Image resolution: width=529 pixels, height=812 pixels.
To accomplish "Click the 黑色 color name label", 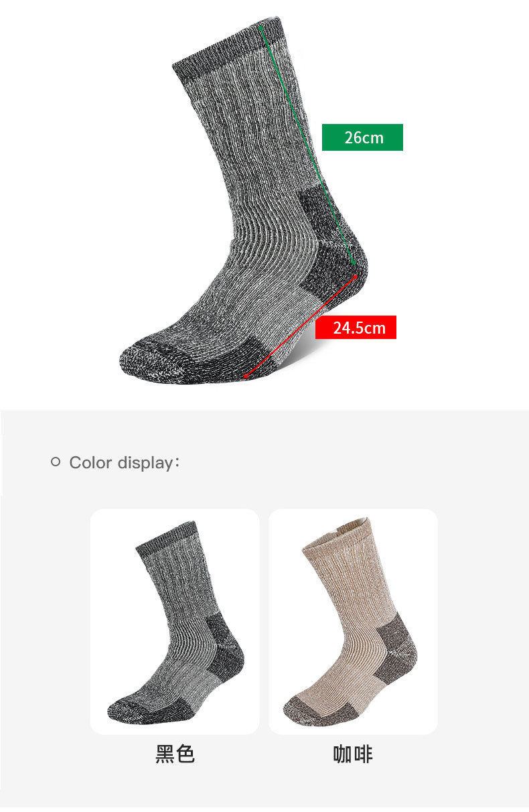I will point(175,754).
